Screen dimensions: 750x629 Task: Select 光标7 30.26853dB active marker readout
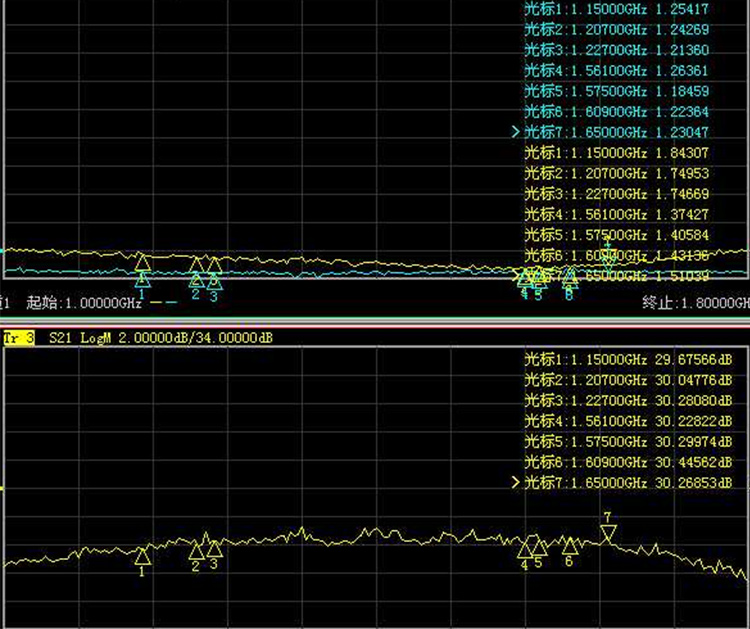[x=636, y=483]
